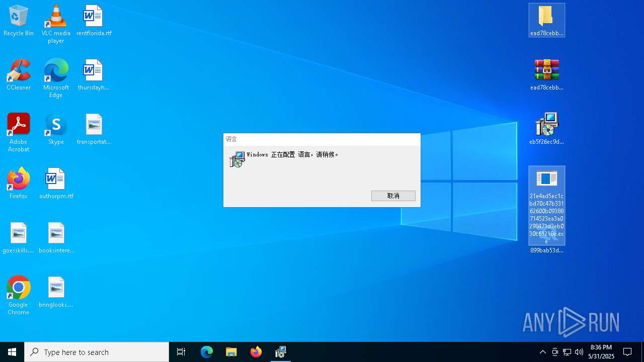Open the Action Center notifications

point(628,352)
